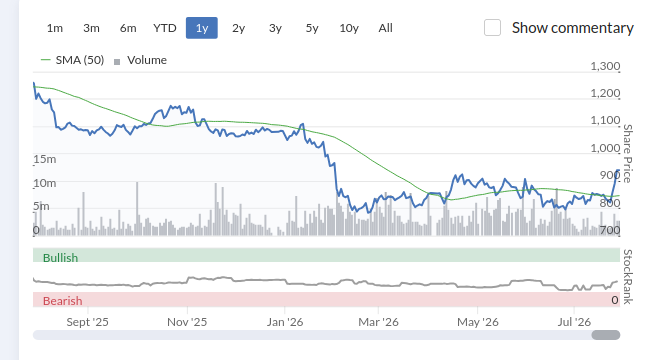The width and height of the screenshot is (648, 360).
Task: Show All price history
Action: (x=386, y=28)
